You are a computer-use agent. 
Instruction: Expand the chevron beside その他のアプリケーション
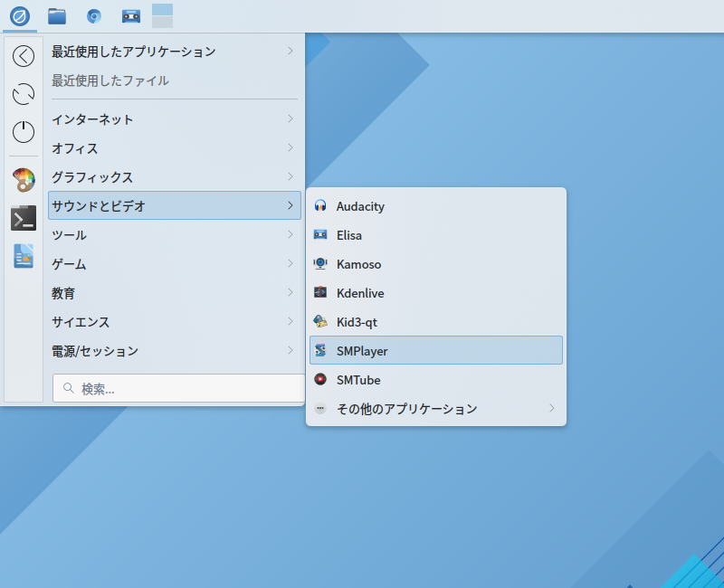[x=552, y=408]
